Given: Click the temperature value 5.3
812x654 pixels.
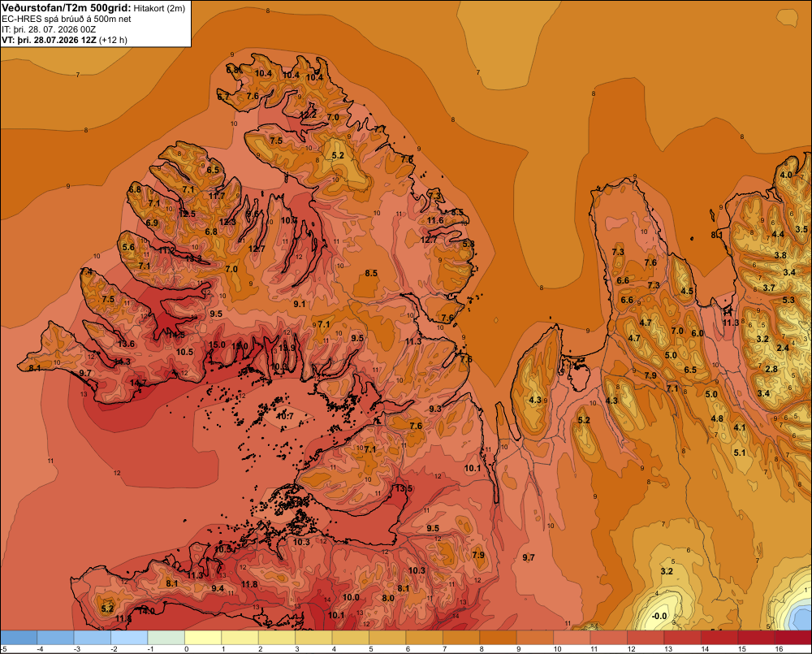Looking at the screenshot, I should click(788, 300).
